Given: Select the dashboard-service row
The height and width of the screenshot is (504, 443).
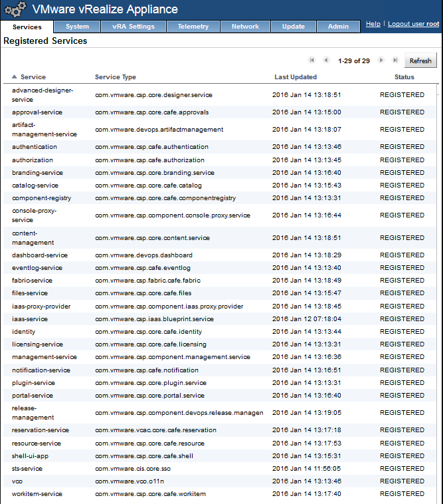Looking at the screenshot, I should pos(220,255).
